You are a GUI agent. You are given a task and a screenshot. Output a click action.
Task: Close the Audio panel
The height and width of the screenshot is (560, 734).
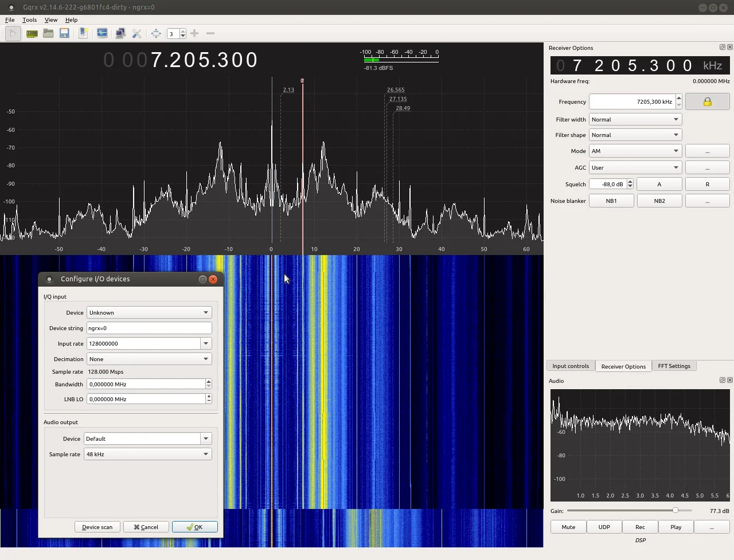click(x=730, y=380)
